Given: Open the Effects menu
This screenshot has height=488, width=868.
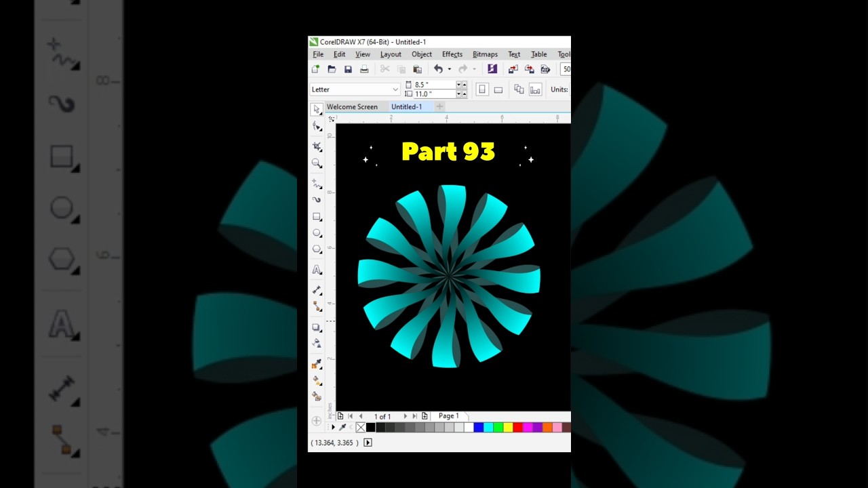Looking at the screenshot, I should tap(452, 54).
